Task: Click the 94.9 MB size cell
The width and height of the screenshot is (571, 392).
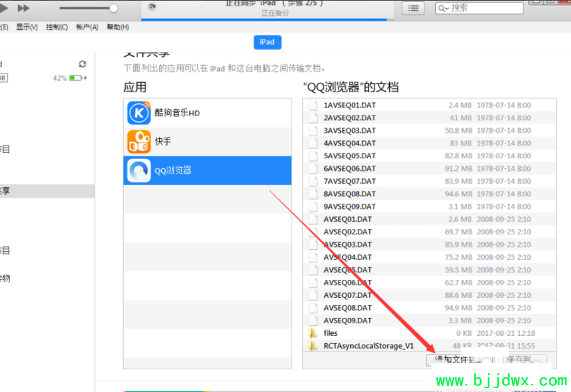Action: click(459, 308)
